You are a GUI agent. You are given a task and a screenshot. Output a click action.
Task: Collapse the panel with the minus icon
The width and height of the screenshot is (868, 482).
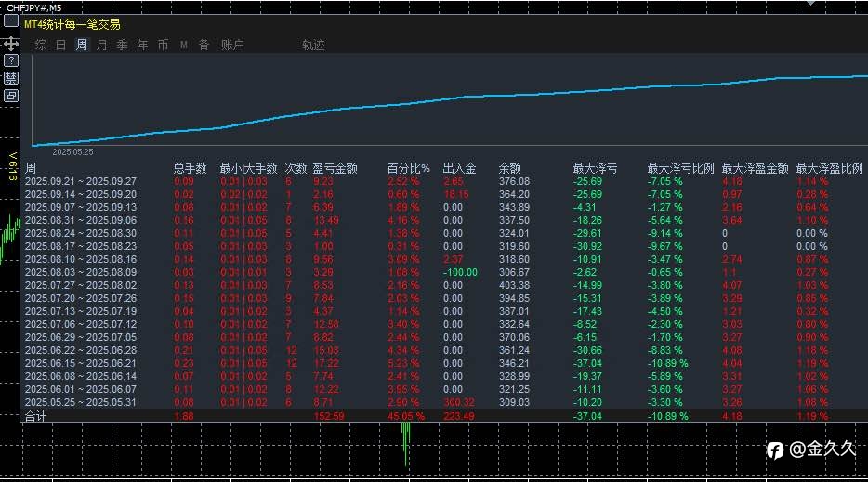coord(11,21)
